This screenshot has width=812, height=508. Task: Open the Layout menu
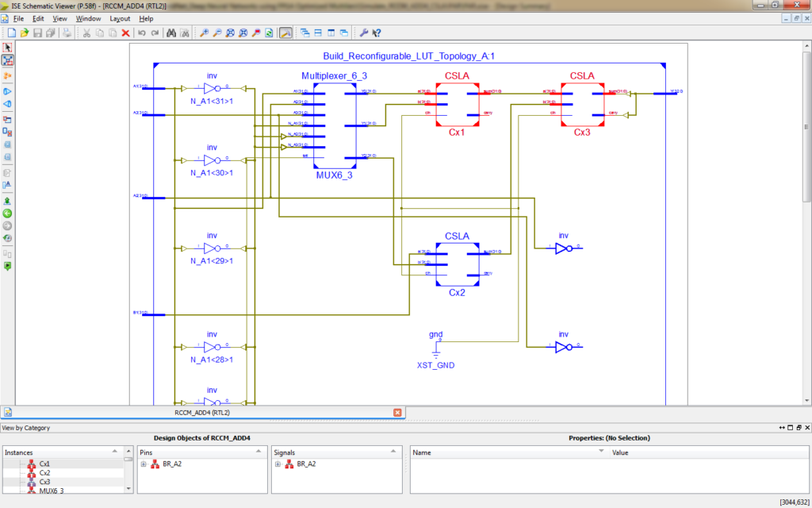[x=120, y=18]
